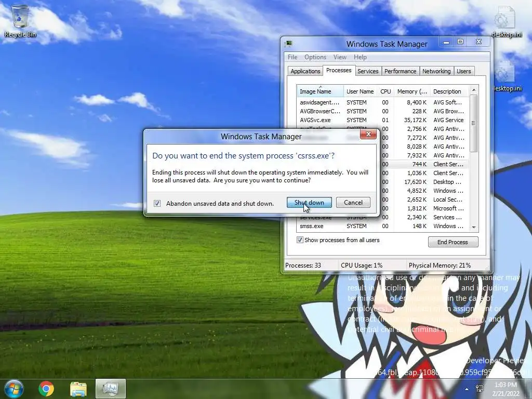Open the File menu
Screen dimensions: 532x399
(x=292, y=57)
